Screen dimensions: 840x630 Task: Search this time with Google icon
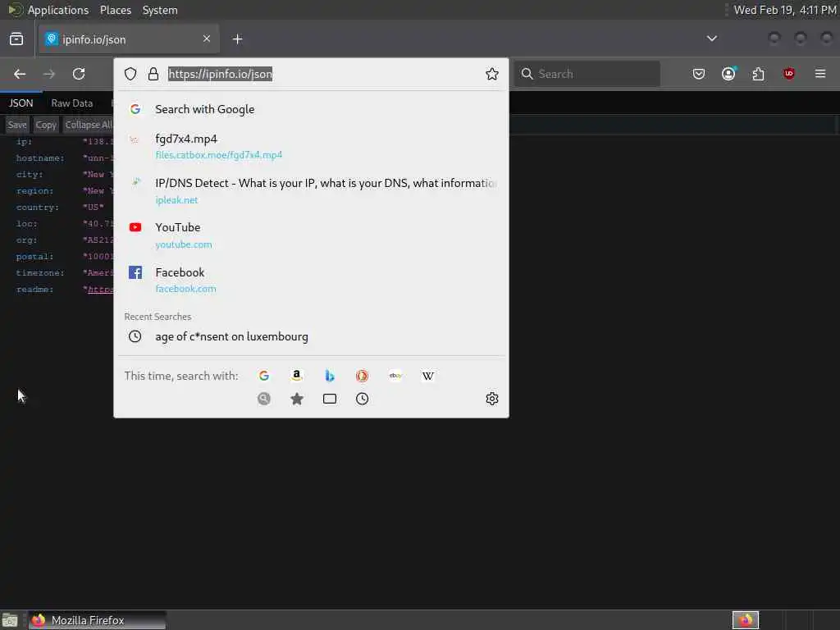(x=263, y=376)
